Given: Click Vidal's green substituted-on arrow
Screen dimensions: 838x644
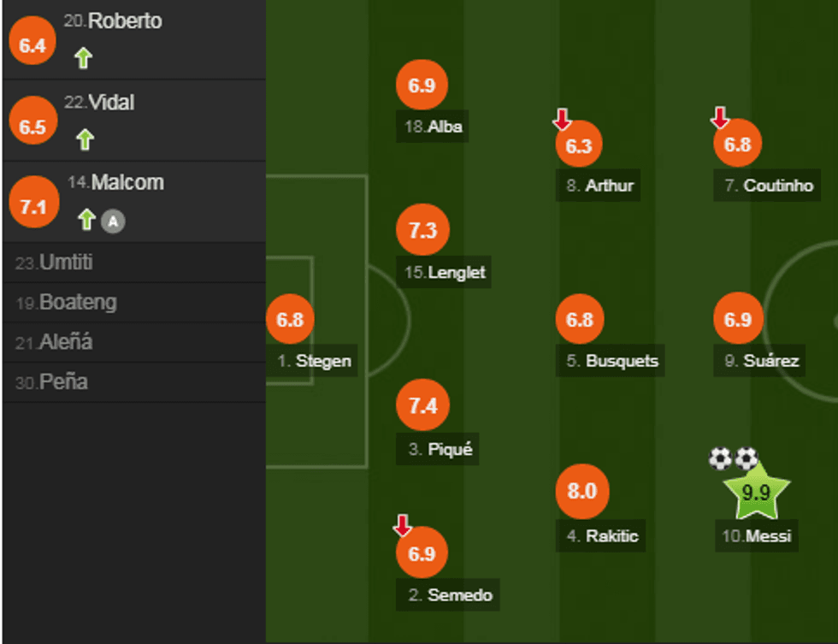Looking at the screenshot, I should pos(84,139).
